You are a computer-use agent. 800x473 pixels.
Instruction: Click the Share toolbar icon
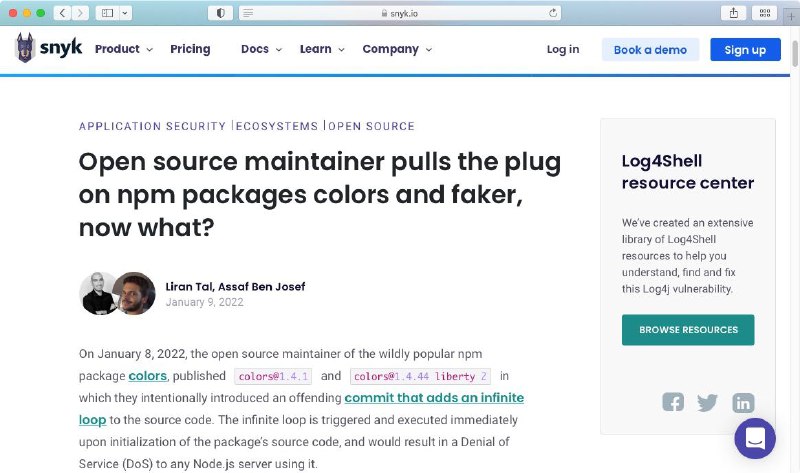click(733, 13)
